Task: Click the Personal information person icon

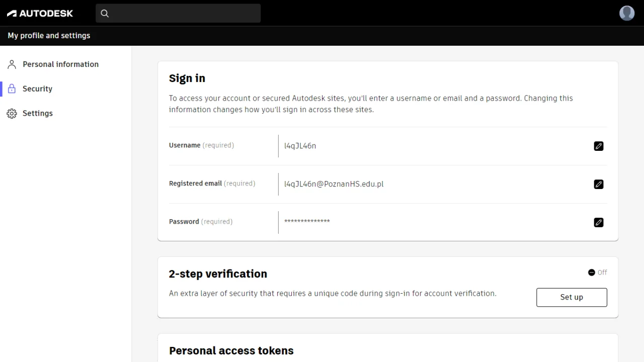Action: tap(12, 64)
